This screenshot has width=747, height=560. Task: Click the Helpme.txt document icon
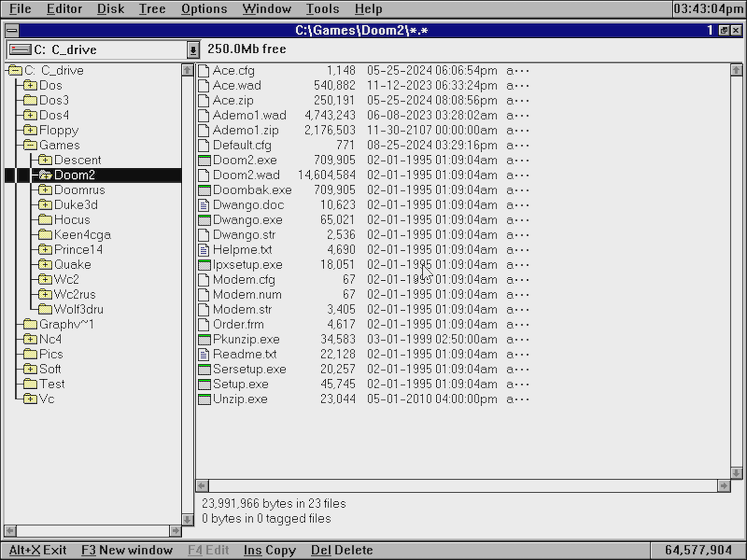[x=204, y=250]
